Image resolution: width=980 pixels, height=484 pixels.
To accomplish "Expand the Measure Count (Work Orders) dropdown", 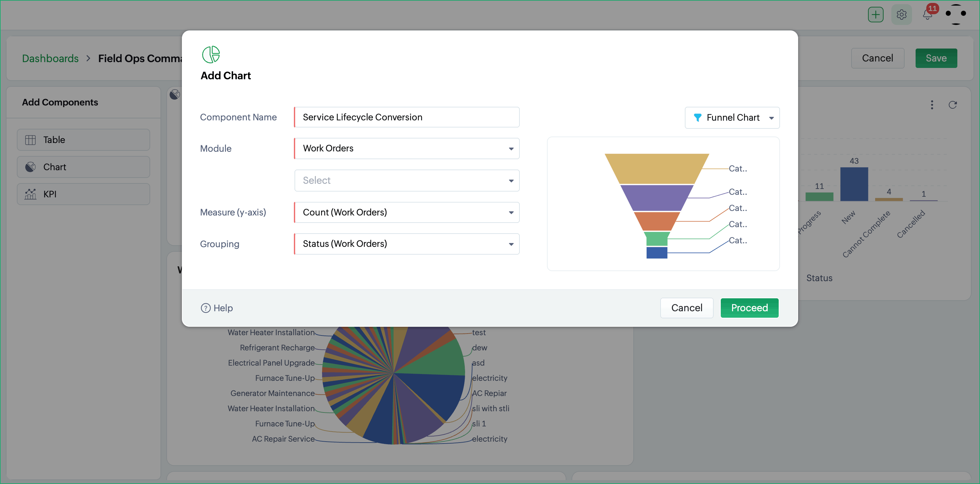I will point(407,212).
